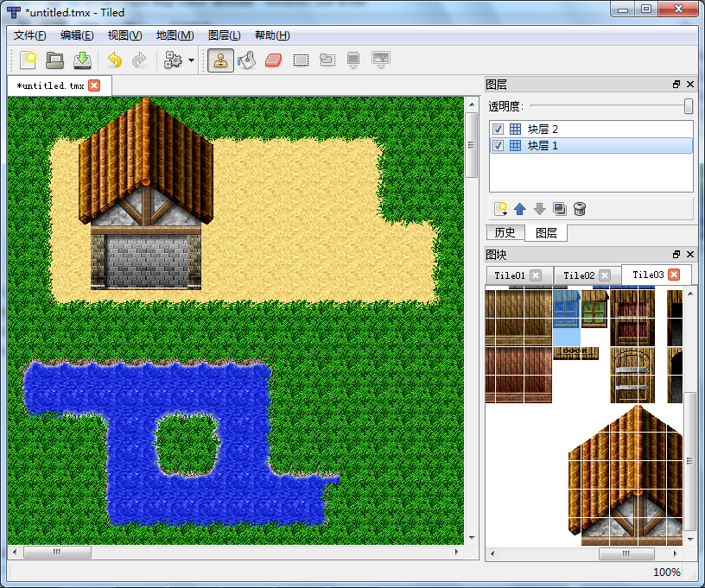
Task: Select the Stamp brush tool
Action: click(x=220, y=60)
